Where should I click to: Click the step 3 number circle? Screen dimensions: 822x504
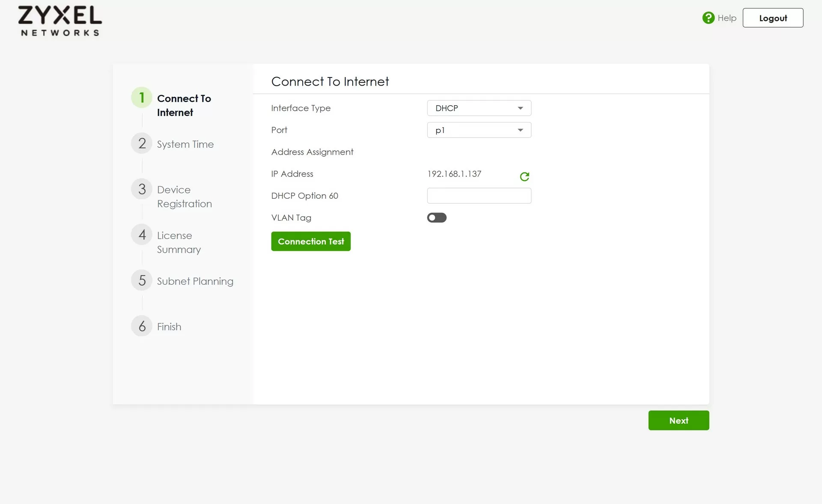(142, 189)
